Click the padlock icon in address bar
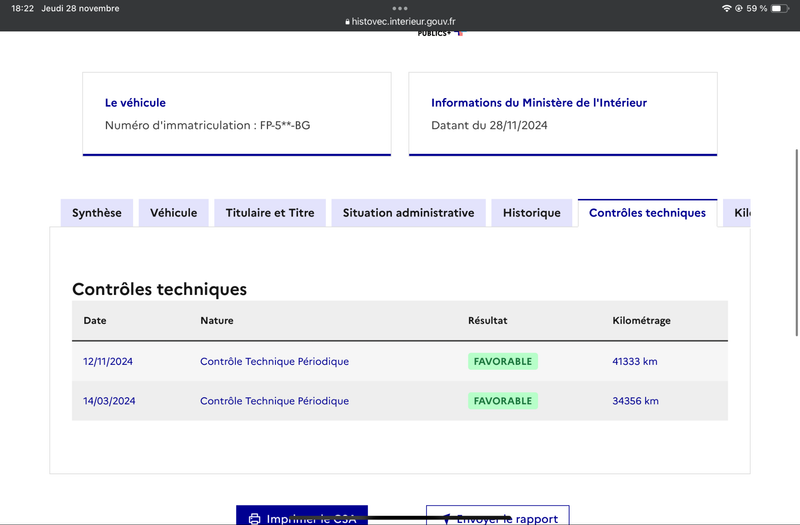The width and height of the screenshot is (800, 525). pos(347,22)
